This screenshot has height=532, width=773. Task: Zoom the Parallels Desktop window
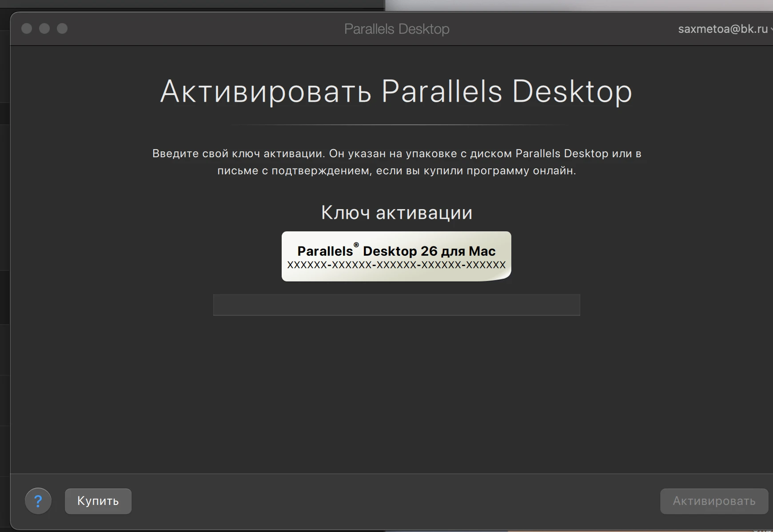pyautogui.click(x=62, y=28)
